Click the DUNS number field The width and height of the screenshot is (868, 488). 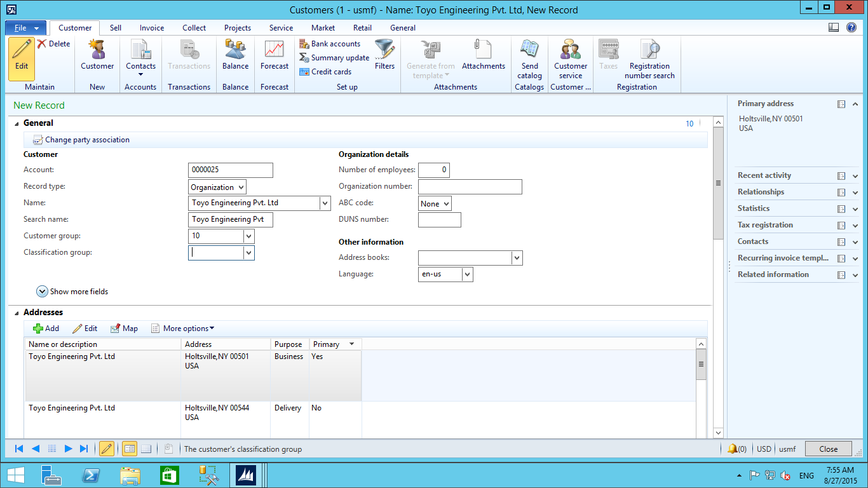click(440, 220)
